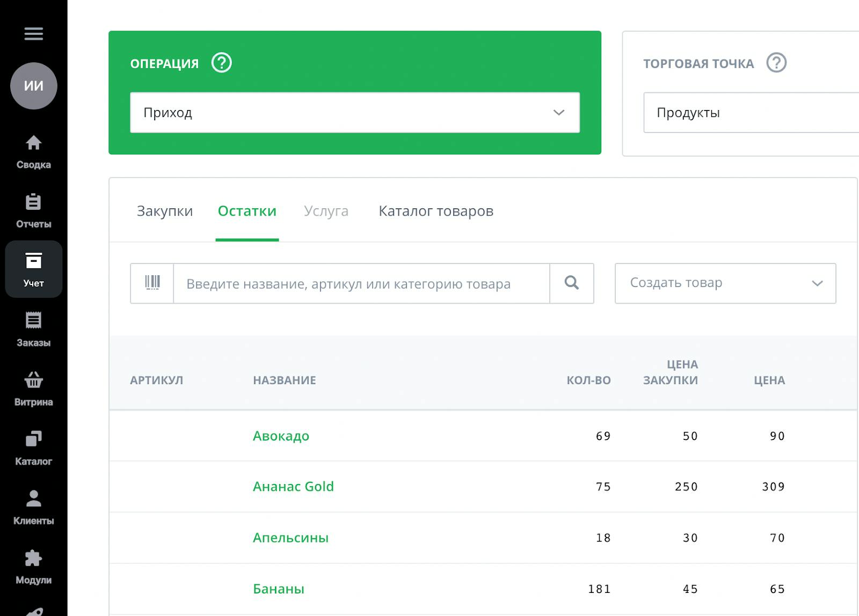Open the Продукты store dropdown

tap(752, 113)
